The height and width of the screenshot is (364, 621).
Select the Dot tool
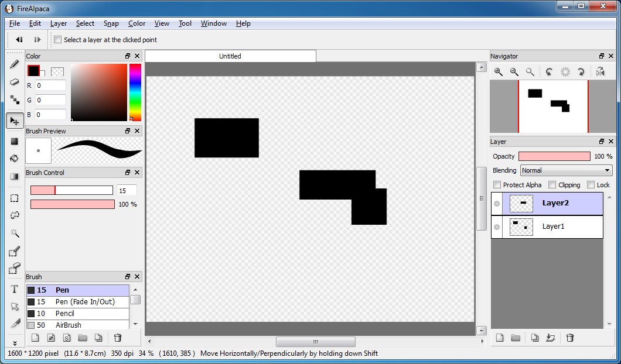point(15,99)
